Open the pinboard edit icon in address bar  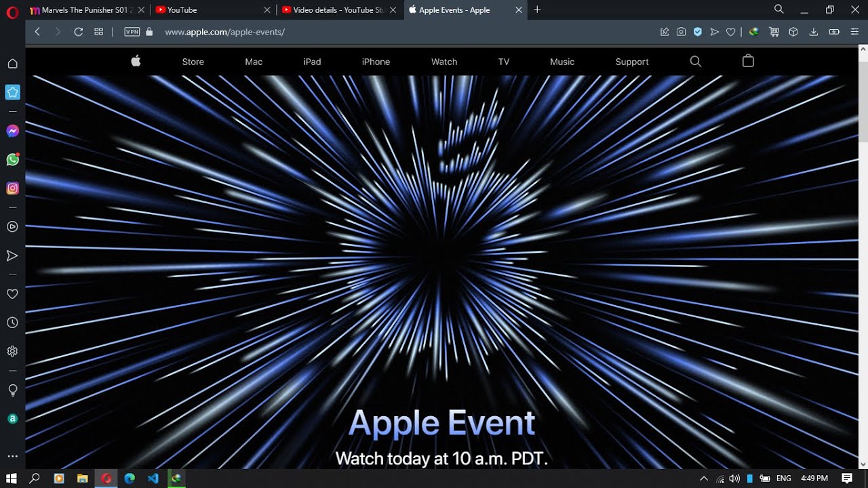point(665,32)
